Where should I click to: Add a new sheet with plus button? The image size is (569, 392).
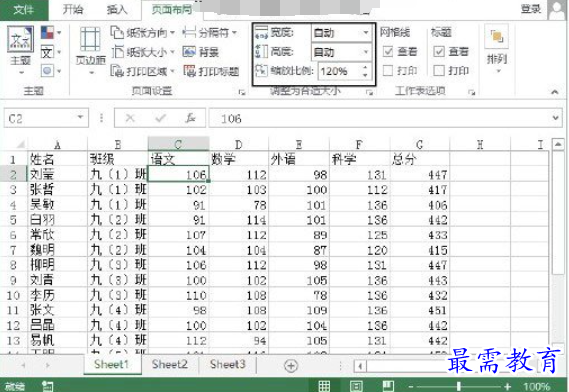[291, 366]
